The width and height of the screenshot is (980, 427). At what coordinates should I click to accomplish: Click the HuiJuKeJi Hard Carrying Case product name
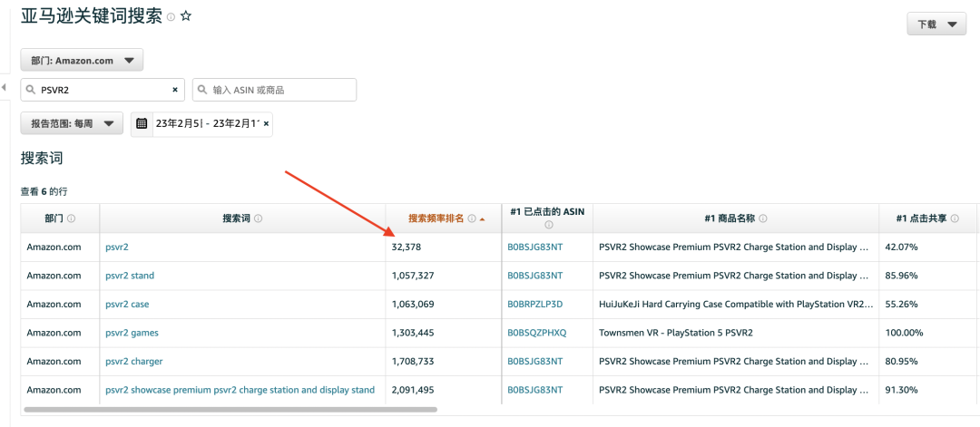(x=735, y=304)
